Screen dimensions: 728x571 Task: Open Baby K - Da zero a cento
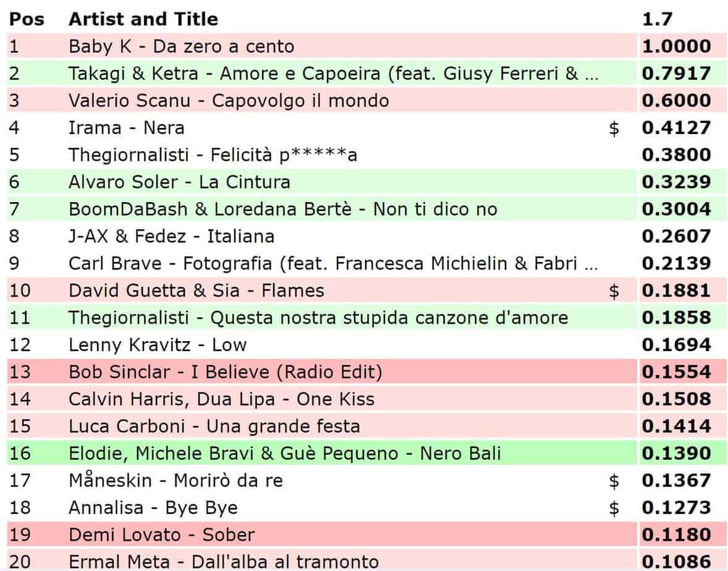[x=182, y=46]
